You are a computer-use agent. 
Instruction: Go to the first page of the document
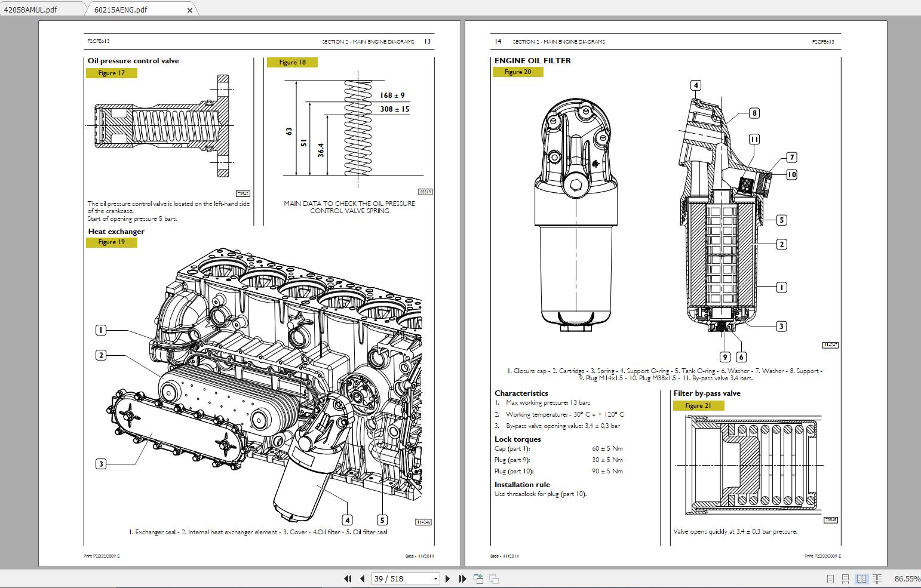coord(347,578)
